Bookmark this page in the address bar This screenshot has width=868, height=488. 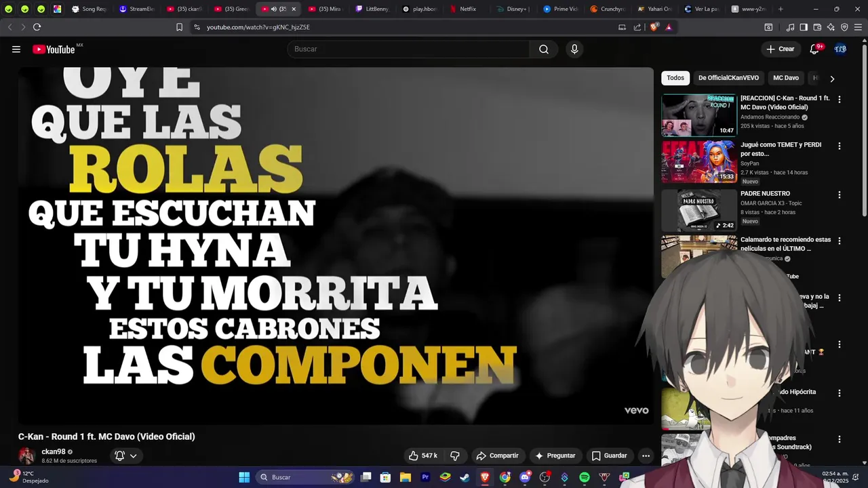179,27
